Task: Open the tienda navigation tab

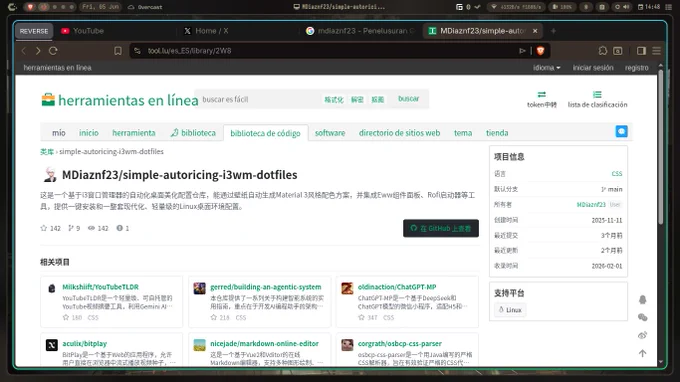Action: (x=497, y=133)
